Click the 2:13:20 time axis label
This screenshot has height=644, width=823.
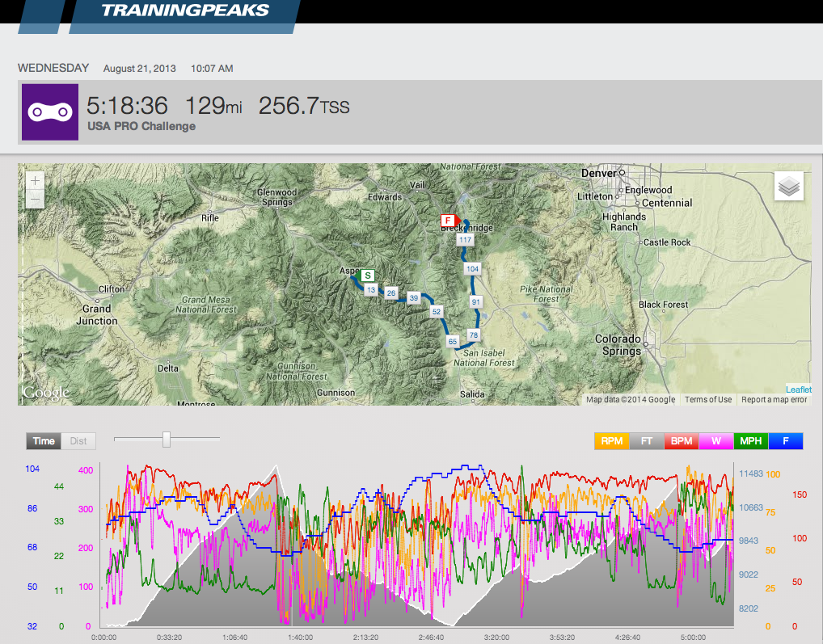pyautogui.click(x=366, y=638)
